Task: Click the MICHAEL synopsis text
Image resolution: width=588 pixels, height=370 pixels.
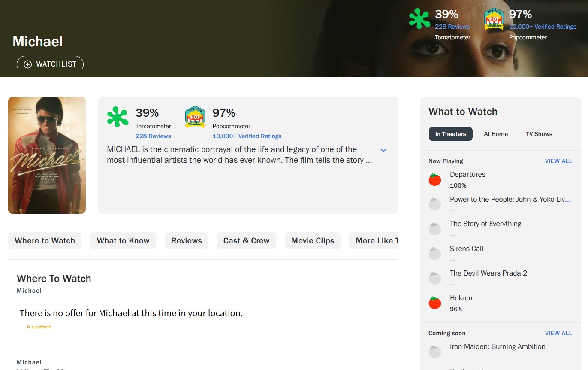Action: (240, 155)
